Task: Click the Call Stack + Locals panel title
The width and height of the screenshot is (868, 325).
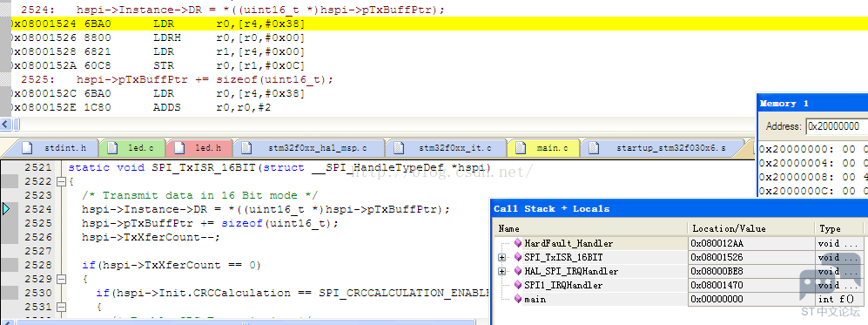Action: point(551,209)
